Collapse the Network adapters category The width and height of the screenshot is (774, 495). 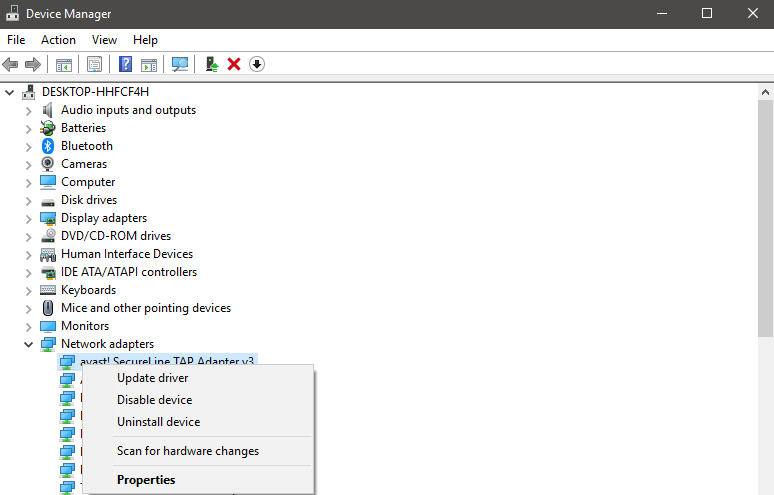coord(28,344)
